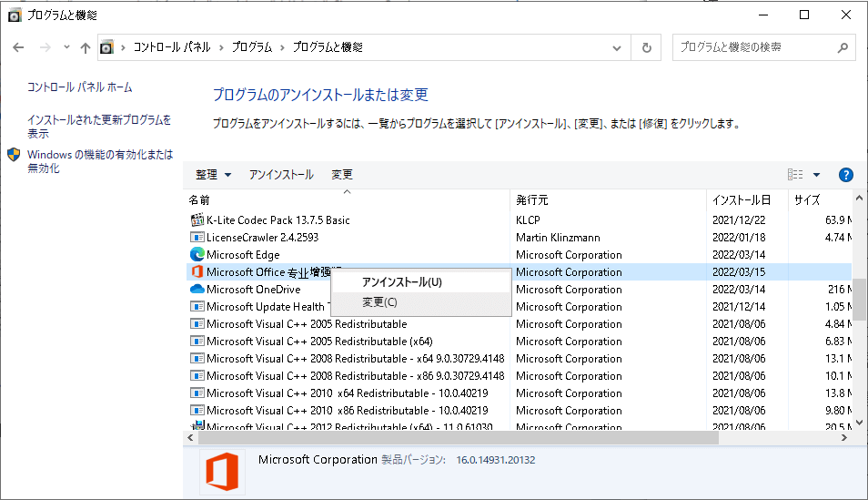Screen dimensions: 868x500
Task: Click the search magnifier icon
Action: [843, 47]
